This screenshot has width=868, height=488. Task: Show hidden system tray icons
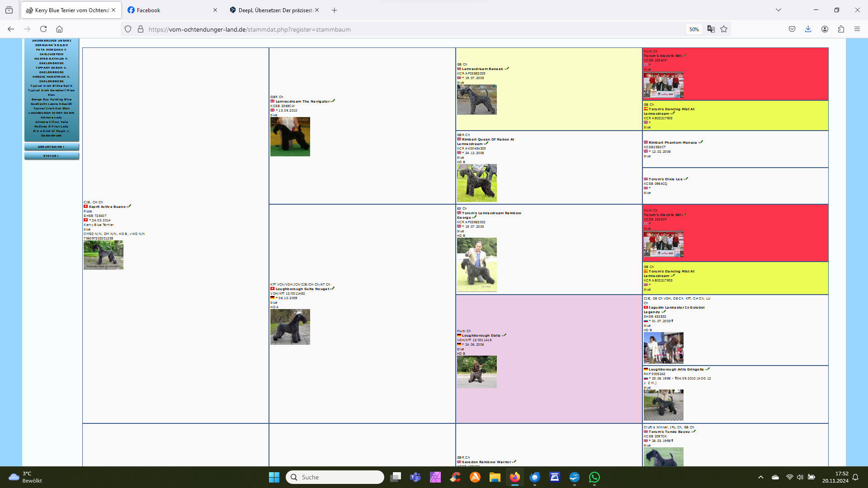coord(761,477)
